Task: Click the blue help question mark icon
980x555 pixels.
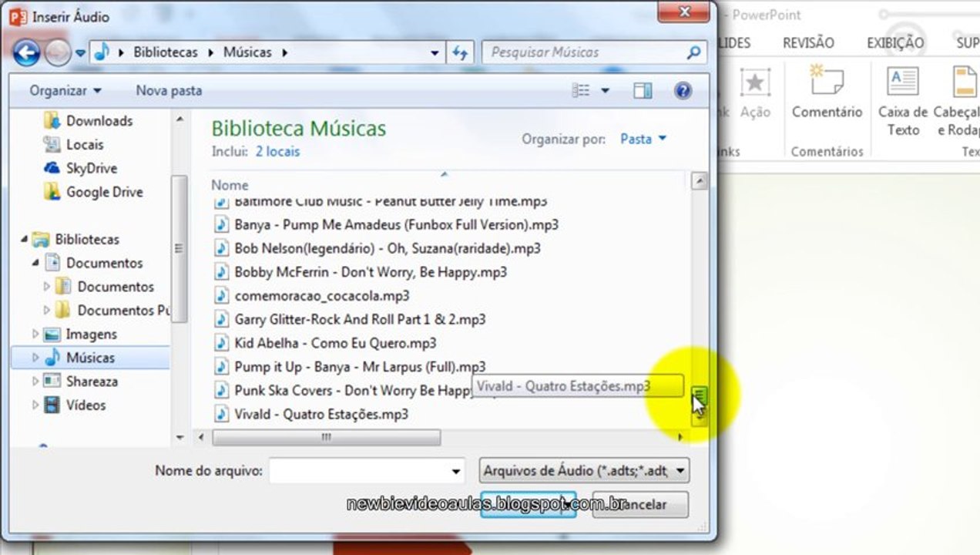Action: coord(683,91)
